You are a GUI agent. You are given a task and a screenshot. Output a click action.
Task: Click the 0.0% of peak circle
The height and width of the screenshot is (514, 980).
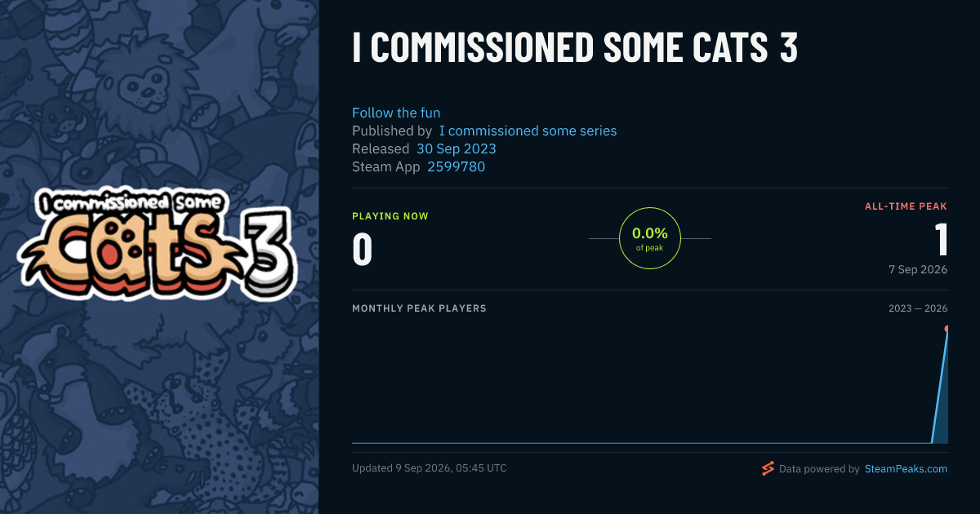(x=650, y=238)
